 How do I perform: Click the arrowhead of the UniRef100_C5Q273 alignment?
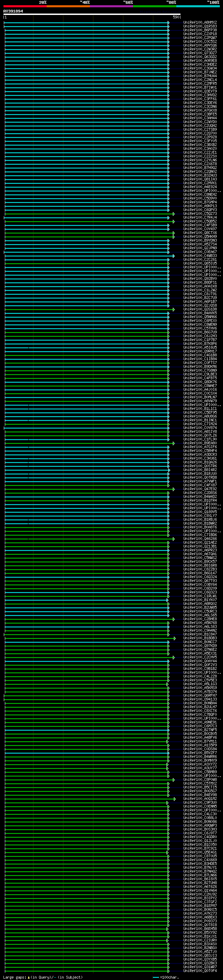(174, 214)
